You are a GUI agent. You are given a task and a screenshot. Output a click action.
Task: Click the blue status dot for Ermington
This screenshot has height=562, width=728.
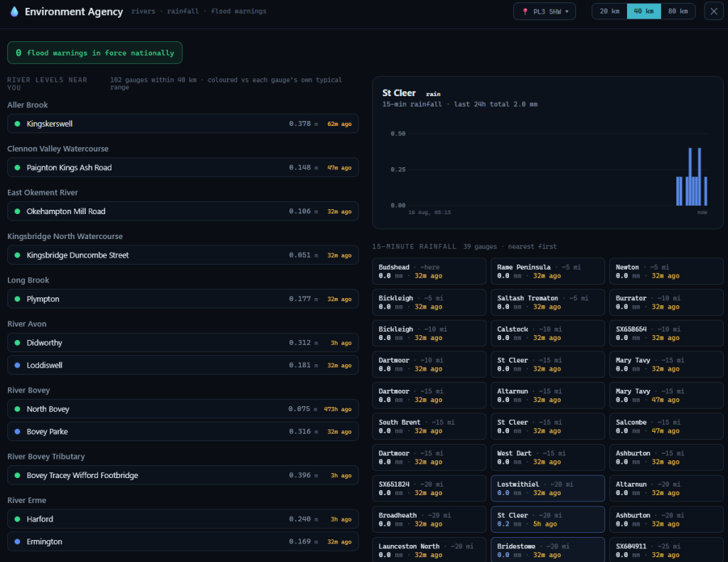pos(17,542)
